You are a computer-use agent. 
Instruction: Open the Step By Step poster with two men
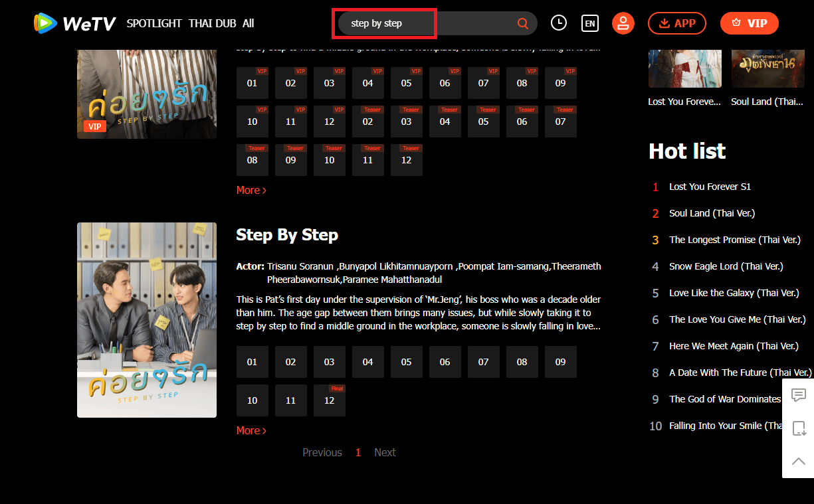[x=147, y=320]
